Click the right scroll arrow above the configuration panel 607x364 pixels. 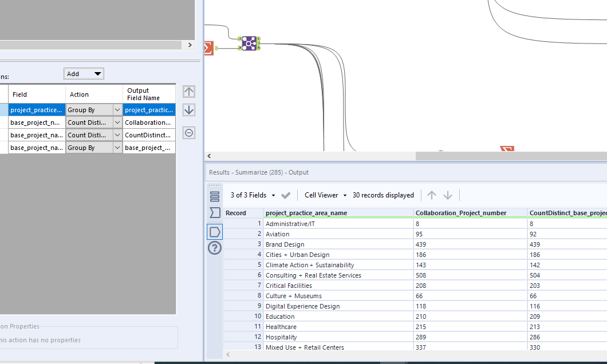click(x=189, y=45)
